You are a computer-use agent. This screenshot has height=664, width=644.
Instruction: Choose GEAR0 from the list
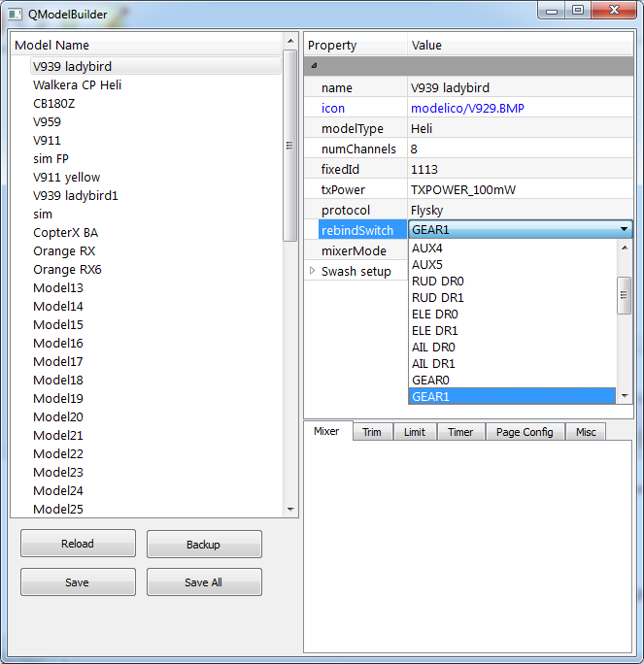click(x=512, y=381)
